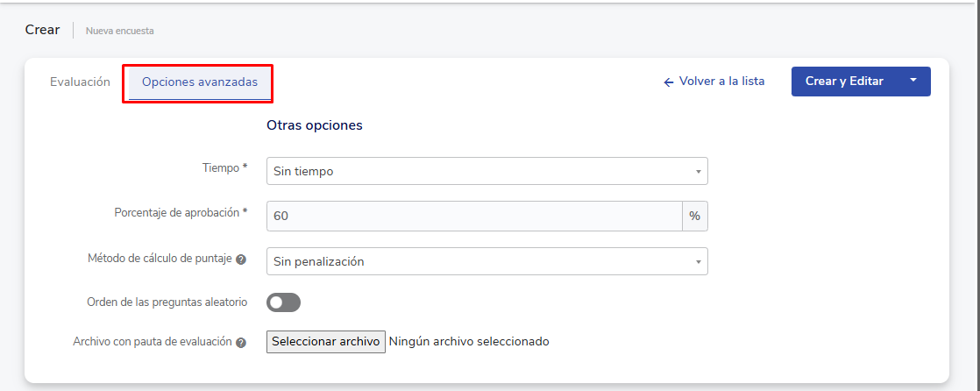Switch to the Evaluación tab
The image size is (980, 391).
80,82
